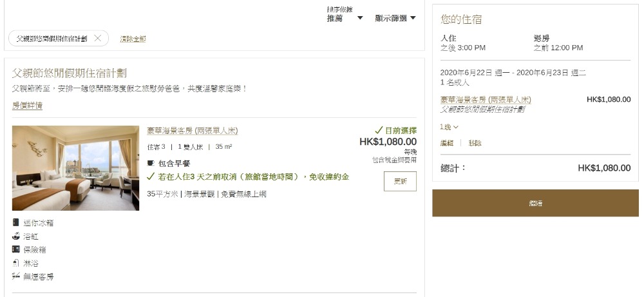The width and height of the screenshot is (644, 297).
Task: Open the hotel room photo thumbnail
Action: click(75, 168)
